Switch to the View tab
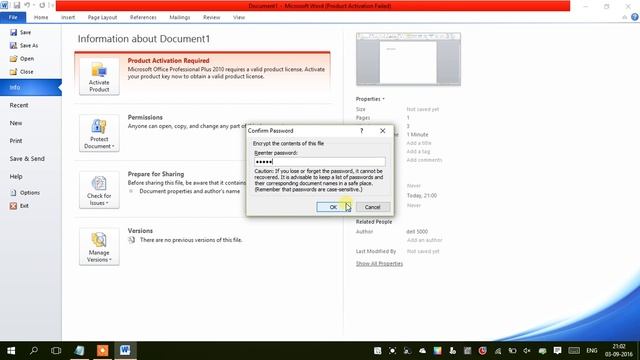The height and width of the screenshot is (360, 640). tap(239, 17)
